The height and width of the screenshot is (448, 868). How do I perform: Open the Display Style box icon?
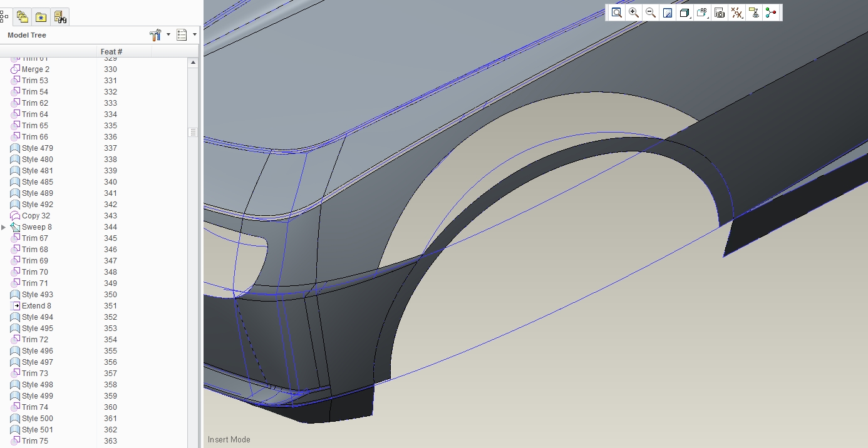pos(685,13)
